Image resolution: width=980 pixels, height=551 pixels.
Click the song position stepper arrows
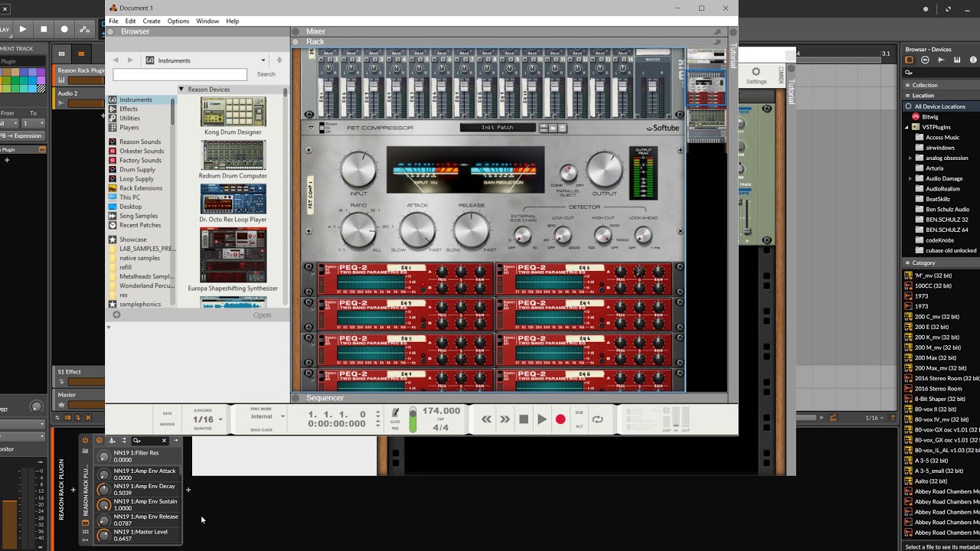pyautogui.click(x=377, y=419)
